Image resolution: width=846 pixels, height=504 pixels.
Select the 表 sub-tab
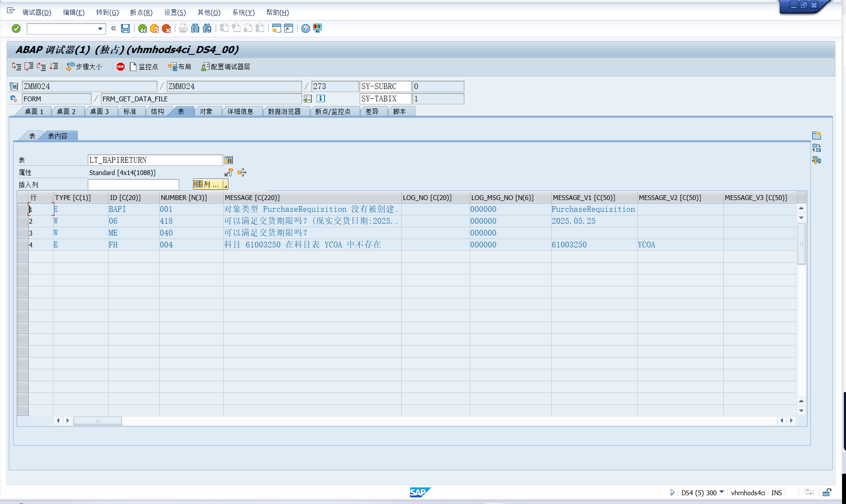point(32,136)
